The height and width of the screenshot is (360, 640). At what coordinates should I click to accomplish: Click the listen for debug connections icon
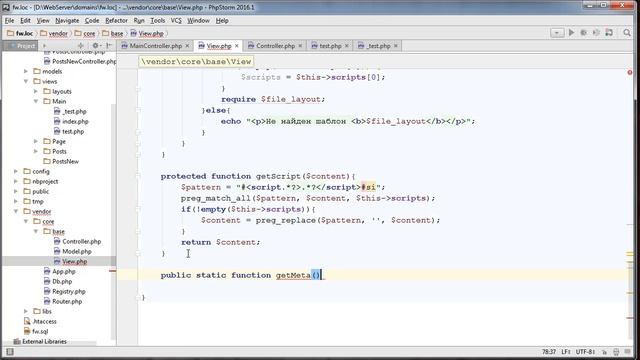pos(609,33)
